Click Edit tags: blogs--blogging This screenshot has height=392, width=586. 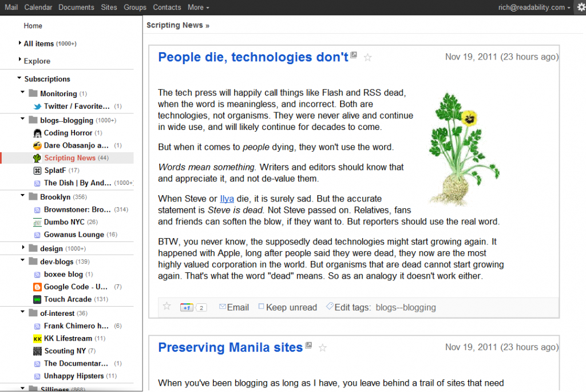381,307
